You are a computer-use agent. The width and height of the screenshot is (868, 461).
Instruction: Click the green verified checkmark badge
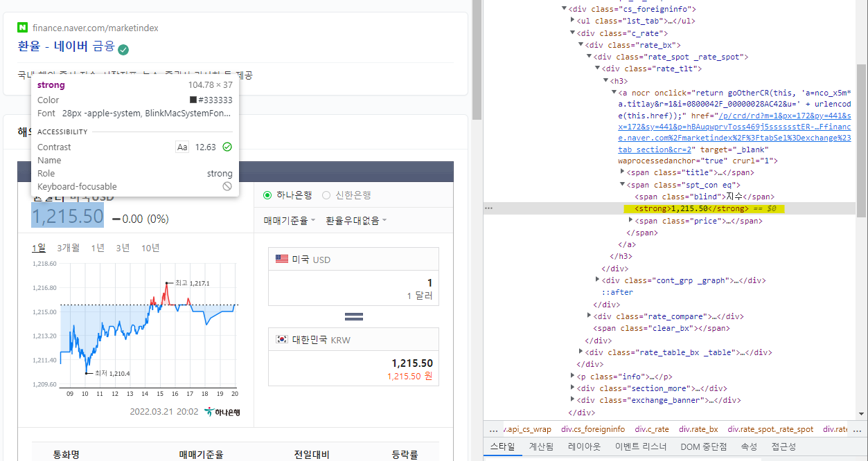(123, 49)
